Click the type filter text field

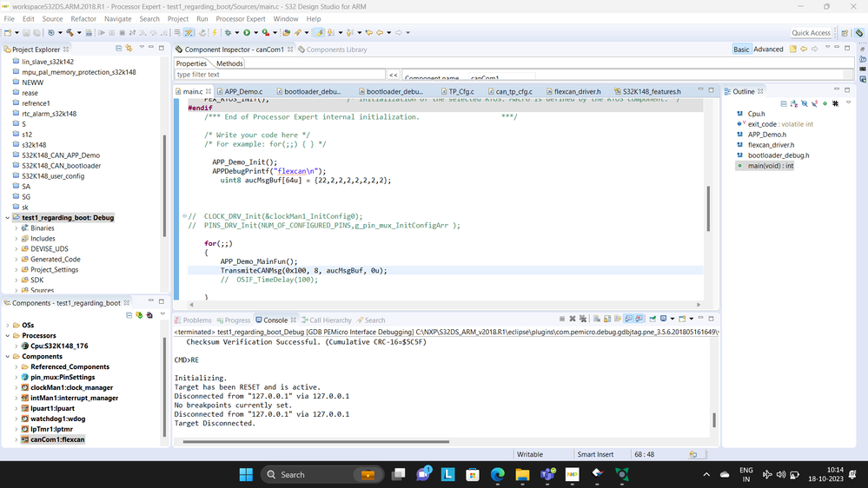pyautogui.click(x=280, y=75)
